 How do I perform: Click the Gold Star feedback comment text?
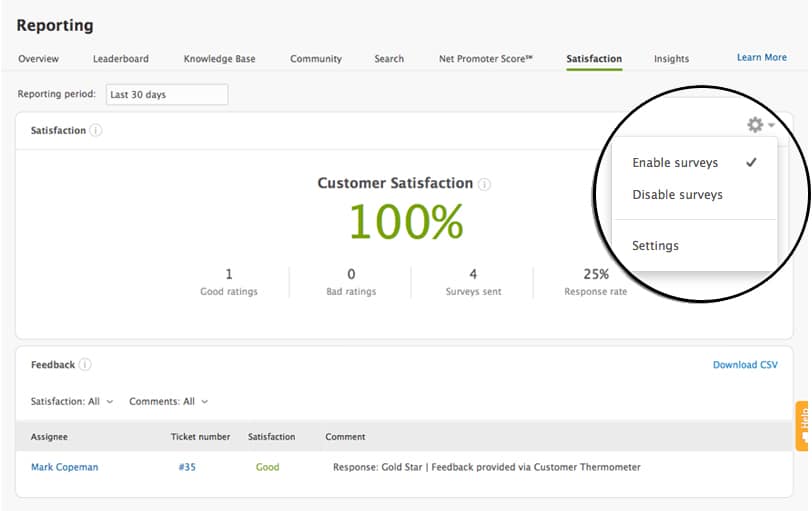(x=487, y=467)
